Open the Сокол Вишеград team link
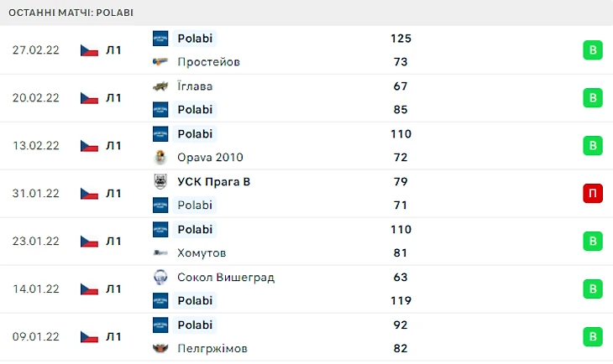 pyautogui.click(x=226, y=277)
